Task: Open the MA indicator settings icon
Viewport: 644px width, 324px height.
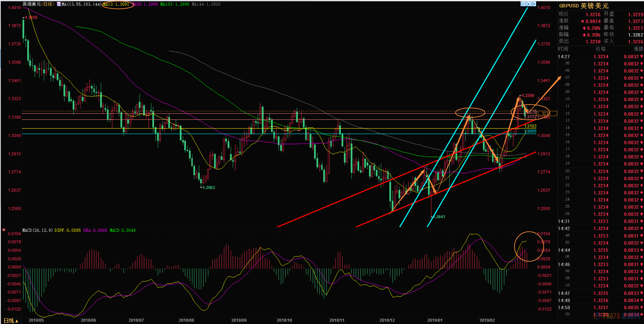Action: click(59, 4)
